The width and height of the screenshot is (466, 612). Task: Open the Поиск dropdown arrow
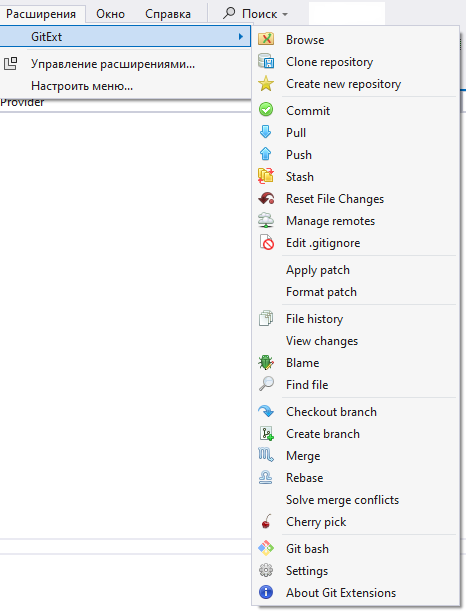tap(285, 14)
